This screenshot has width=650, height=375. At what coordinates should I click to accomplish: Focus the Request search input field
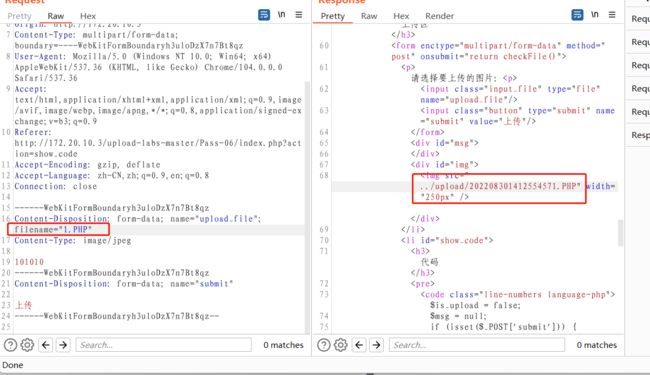coord(163,345)
